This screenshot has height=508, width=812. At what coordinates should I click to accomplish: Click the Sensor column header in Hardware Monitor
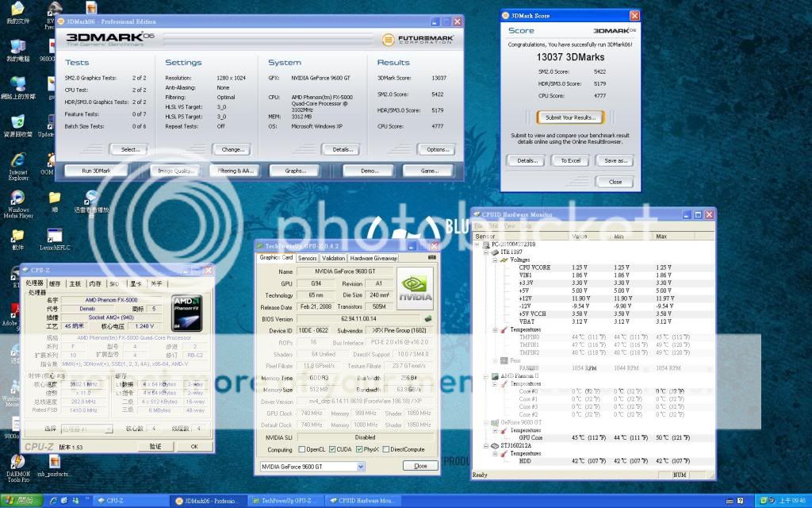click(520, 237)
